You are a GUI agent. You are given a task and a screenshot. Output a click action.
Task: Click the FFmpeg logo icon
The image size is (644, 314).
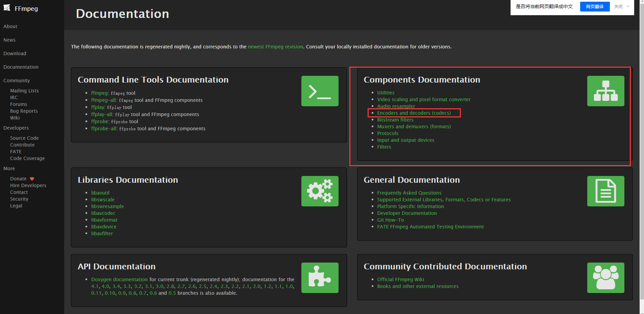click(x=7, y=8)
